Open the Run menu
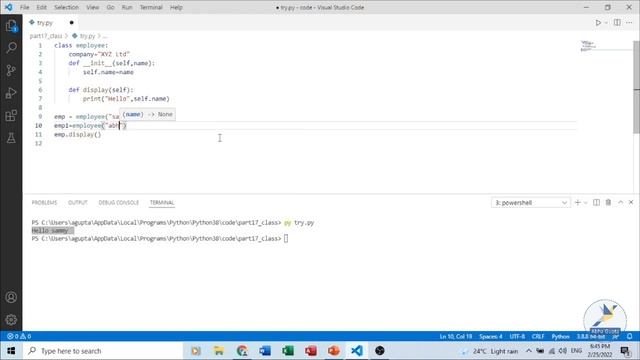Screen dimensions: 640x360 127,7
